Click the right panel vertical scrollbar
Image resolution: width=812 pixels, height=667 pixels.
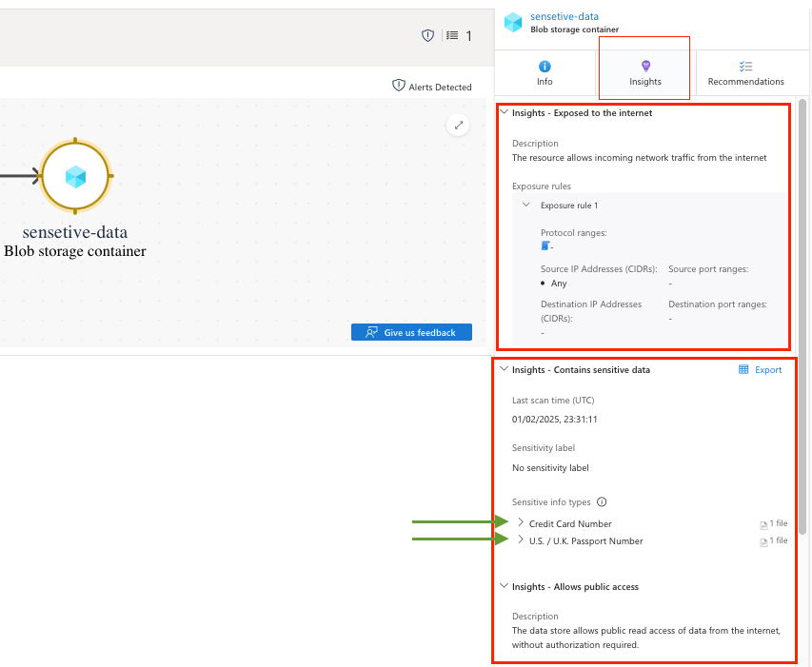click(802, 316)
